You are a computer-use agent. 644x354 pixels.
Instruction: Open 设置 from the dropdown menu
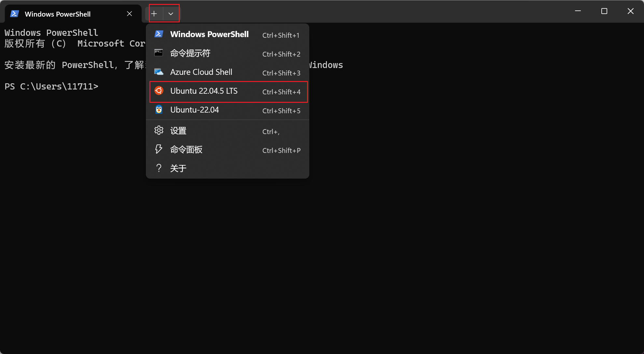pos(178,130)
